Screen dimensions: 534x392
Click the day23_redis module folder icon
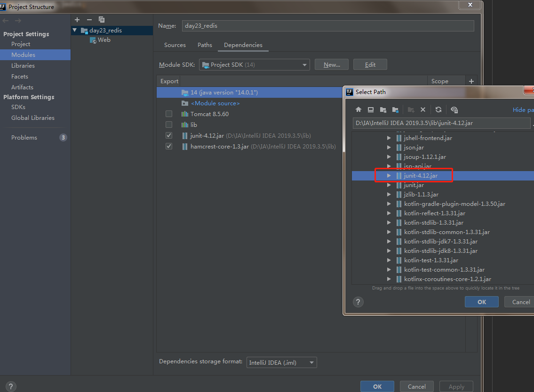click(x=85, y=31)
